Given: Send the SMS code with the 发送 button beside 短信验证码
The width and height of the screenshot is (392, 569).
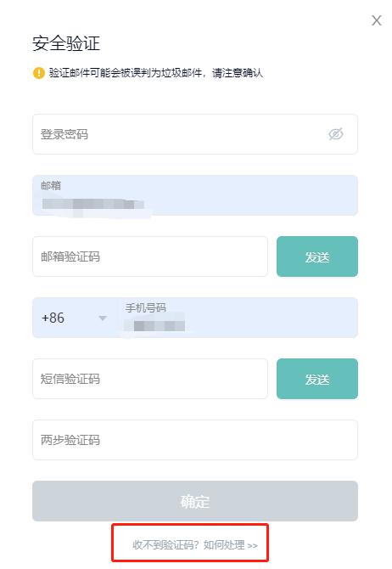Looking at the screenshot, I should 317,379.
